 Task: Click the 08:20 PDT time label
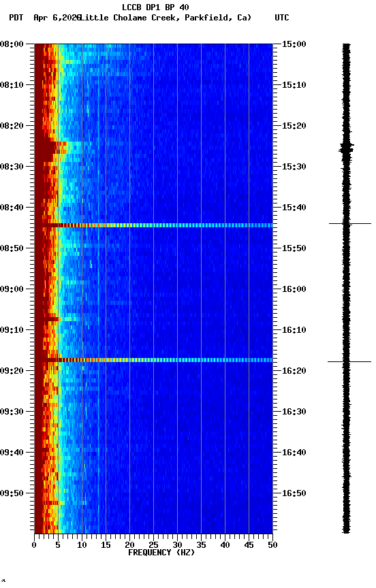12,126
